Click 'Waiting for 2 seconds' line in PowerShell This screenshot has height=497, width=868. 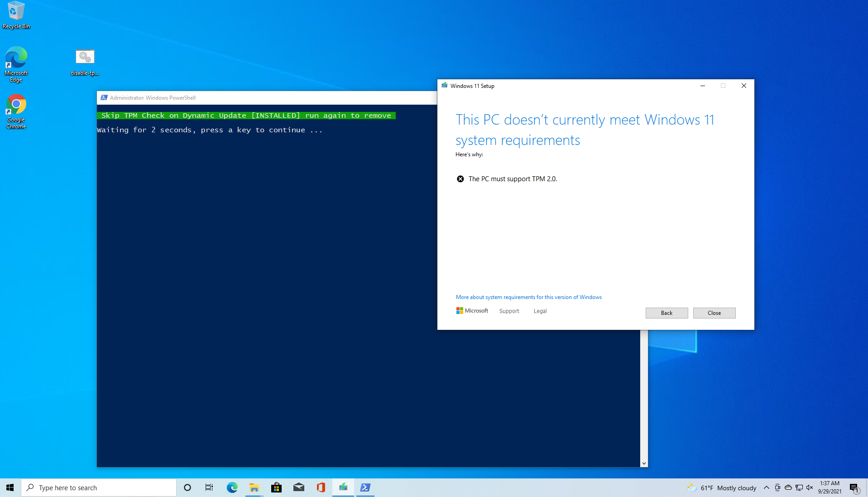coord(210,130)
